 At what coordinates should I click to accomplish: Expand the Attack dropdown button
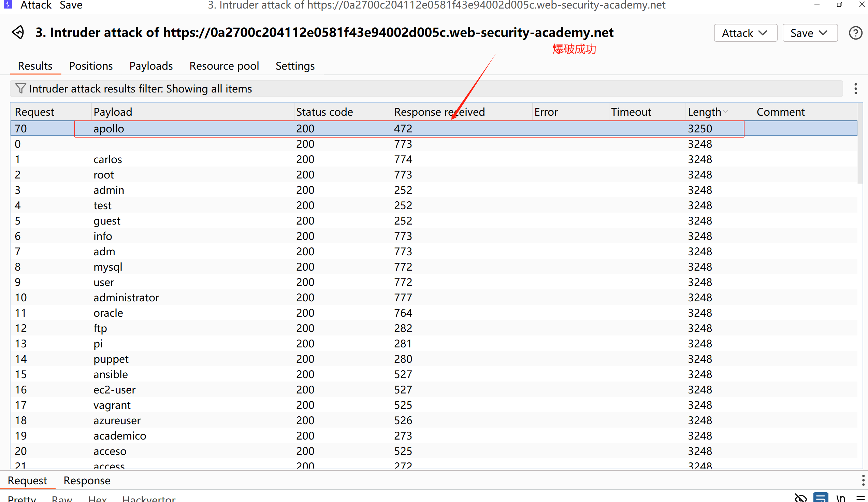pos(745,33)
